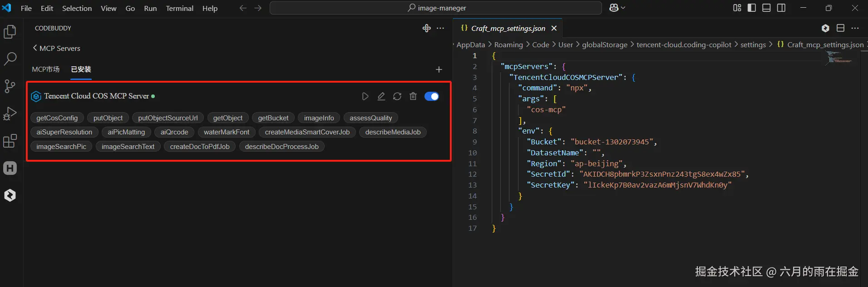
Task: Click the image-maneger command search box
Action: tap(436, 8)
